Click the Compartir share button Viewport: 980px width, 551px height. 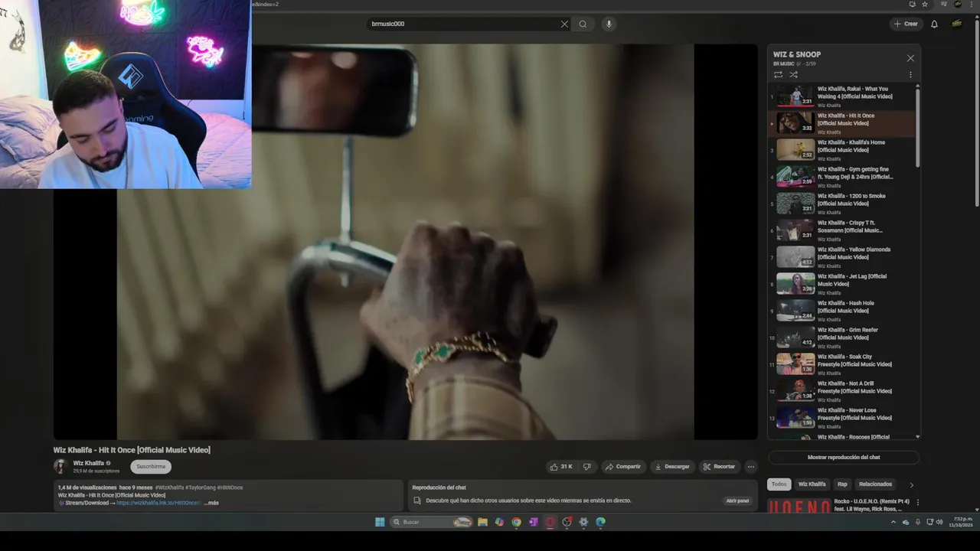tap(622, 467)
